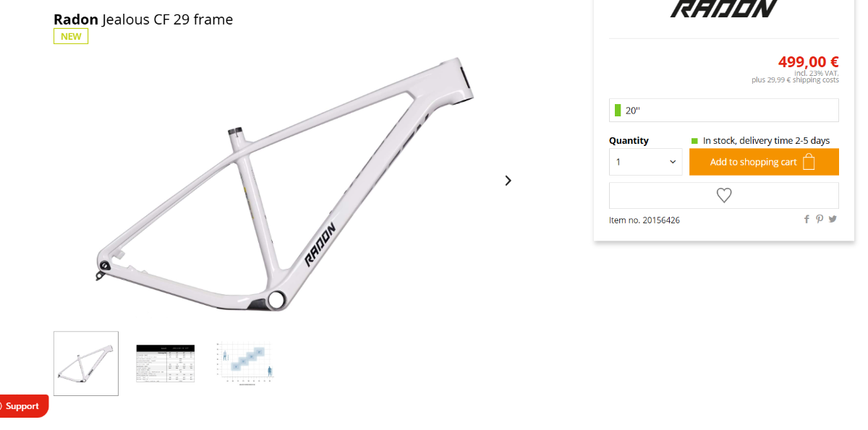Open the Quantity dropdown
Image resolution: width=868 pixels, height=430 pixels.
646,162
